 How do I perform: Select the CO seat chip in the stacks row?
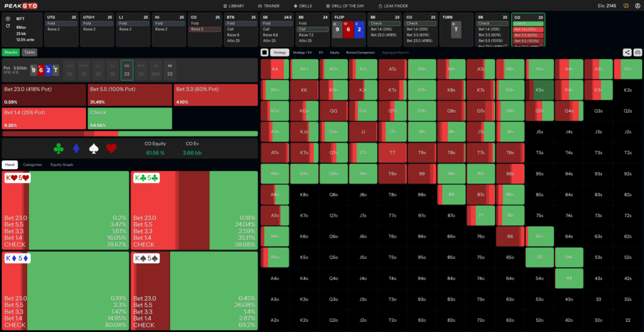[x=126, y=70]
